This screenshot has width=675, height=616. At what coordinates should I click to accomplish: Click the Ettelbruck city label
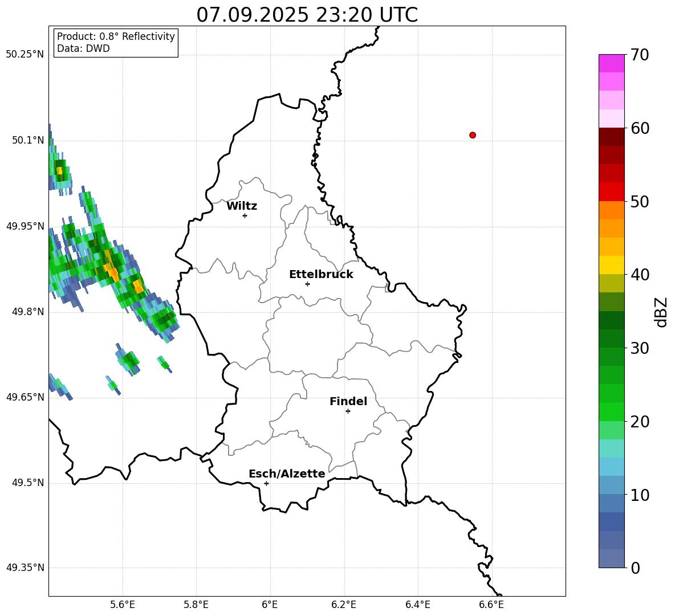(x=321, y=275)
